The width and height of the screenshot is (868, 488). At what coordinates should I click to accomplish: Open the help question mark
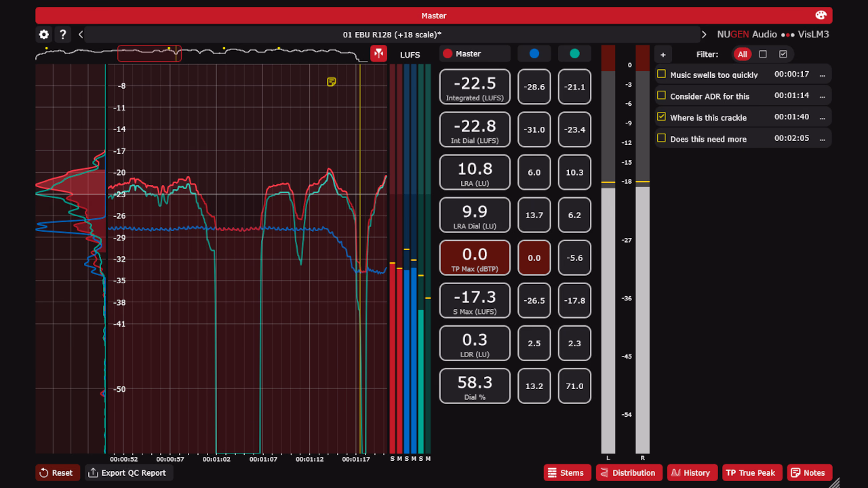tap(62, 35)
